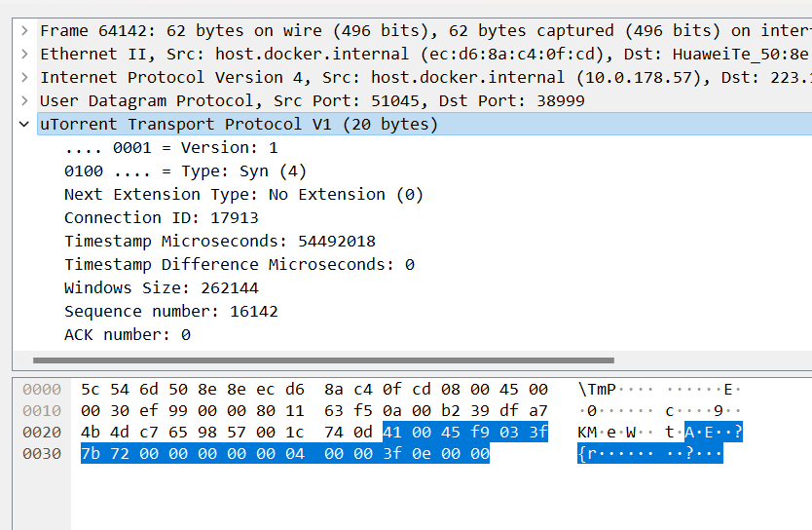Click highlighted hex byte 41 in row 0020
This screenshot has width=812, height=530.
tap(392, 432)
